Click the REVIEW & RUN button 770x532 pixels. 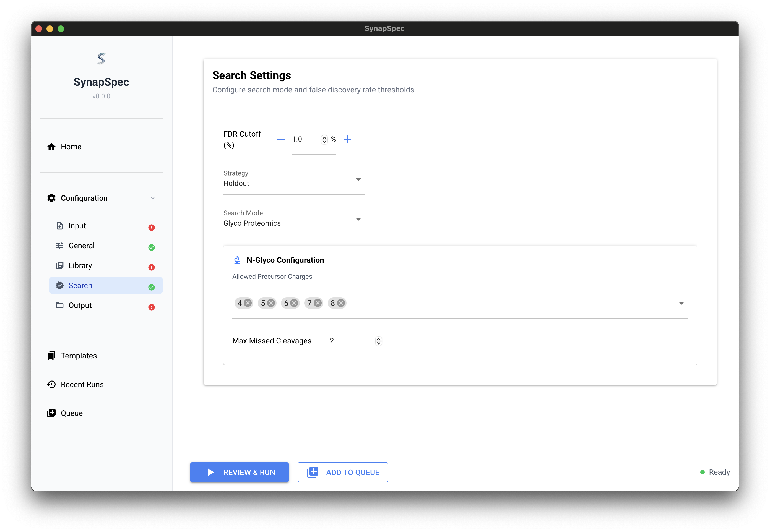(x=239, y=472)
